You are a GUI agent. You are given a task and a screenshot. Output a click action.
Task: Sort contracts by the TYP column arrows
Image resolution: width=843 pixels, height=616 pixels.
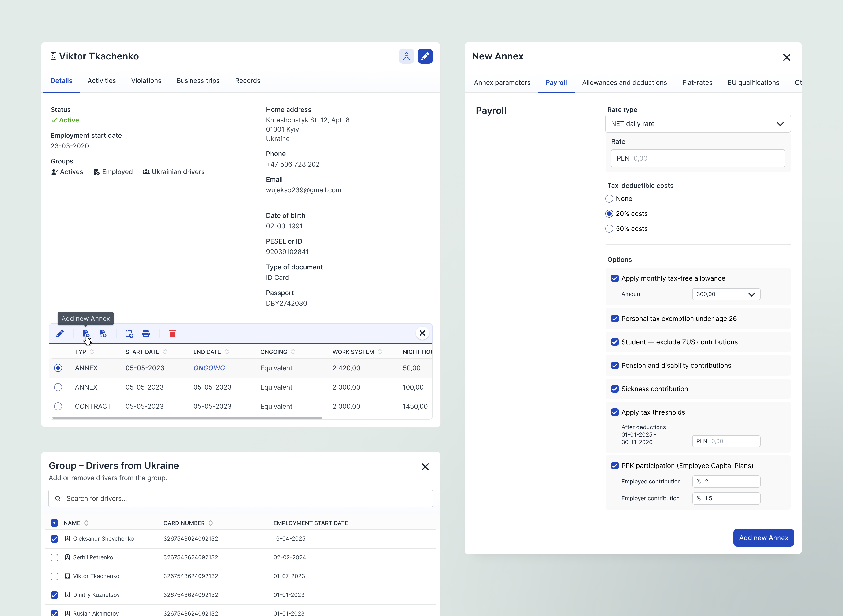click(92, 352)
